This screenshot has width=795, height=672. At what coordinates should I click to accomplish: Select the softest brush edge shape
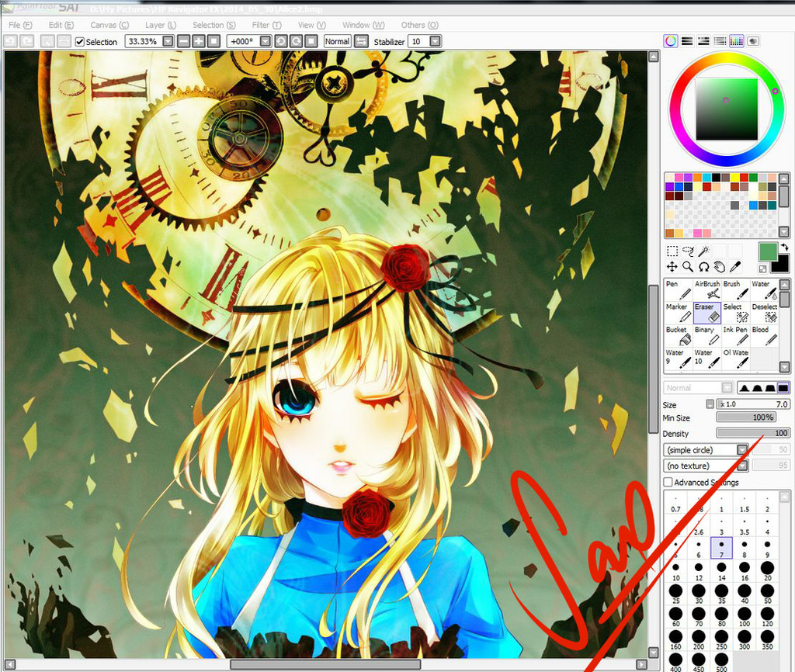[x=745, y=388]
